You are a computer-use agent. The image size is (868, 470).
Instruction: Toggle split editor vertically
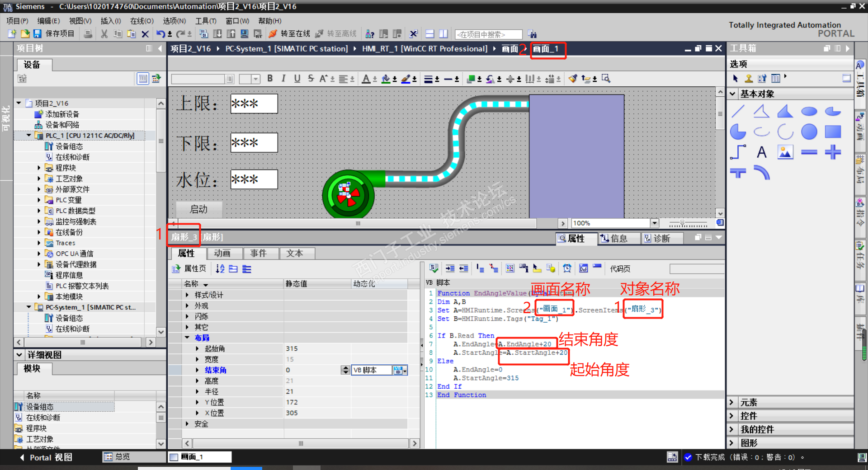443,34
